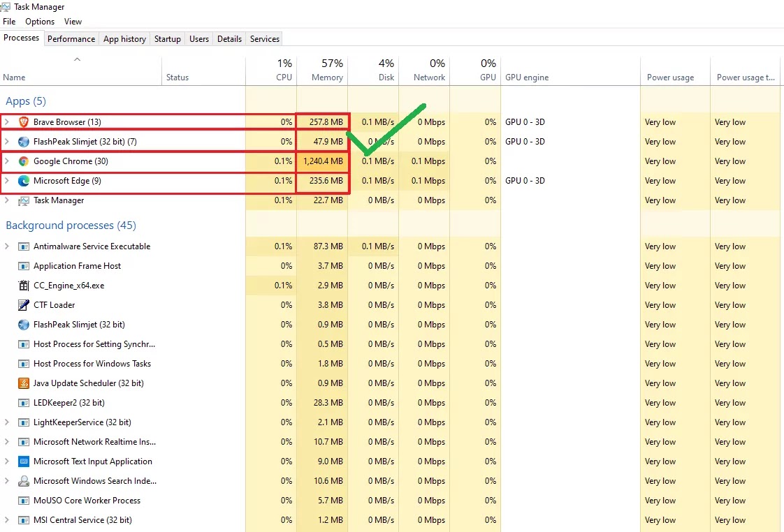
Task: Select Chrome's 1,240.4 MB memory cell
Action: pyautogui.click(x=322, y=161)
